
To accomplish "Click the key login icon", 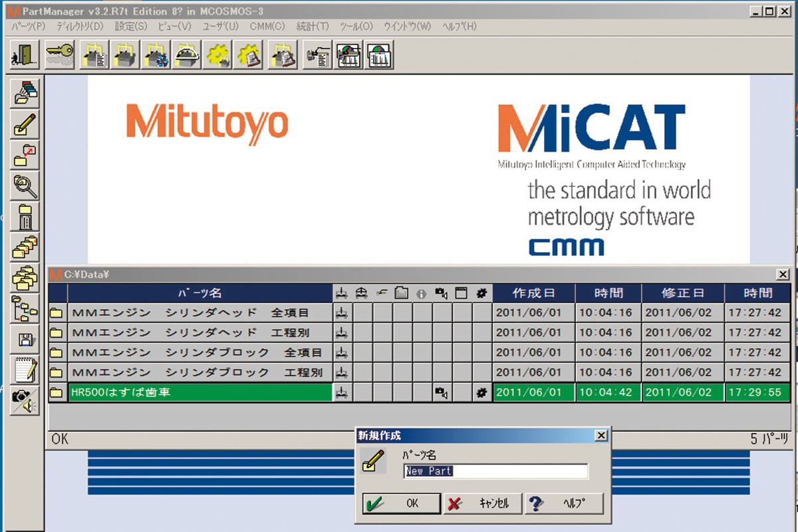I will (59, 55).
